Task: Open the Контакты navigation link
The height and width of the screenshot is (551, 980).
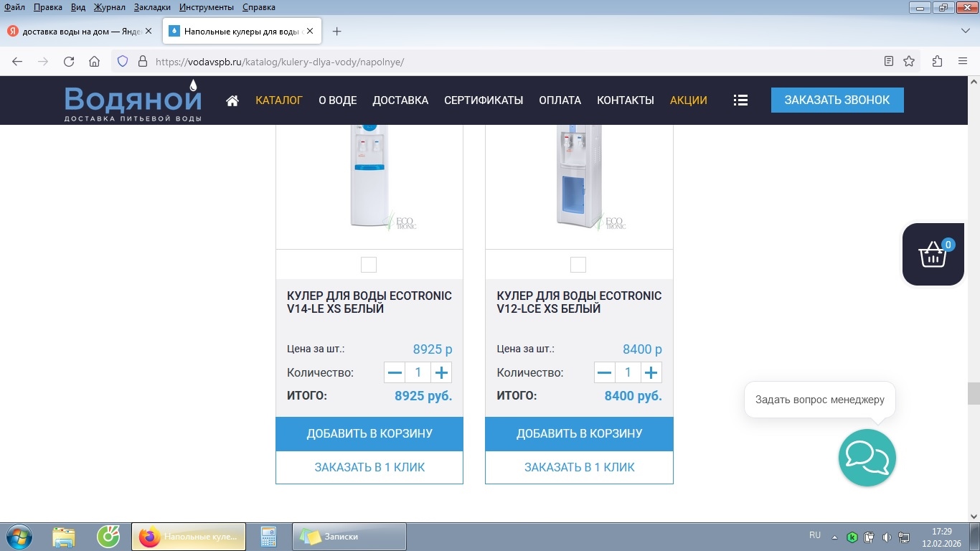Action: point(626,100)
